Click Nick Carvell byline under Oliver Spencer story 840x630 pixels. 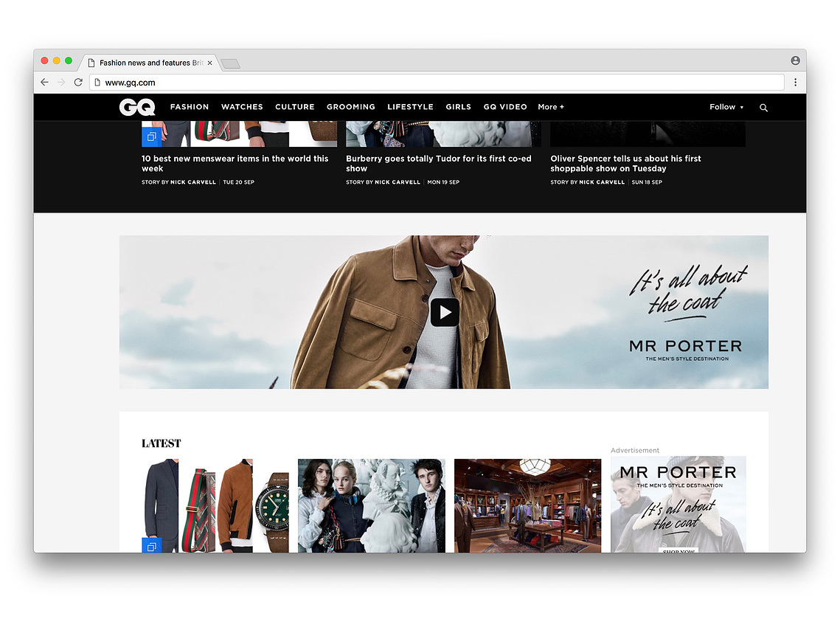tap(602, 182)
